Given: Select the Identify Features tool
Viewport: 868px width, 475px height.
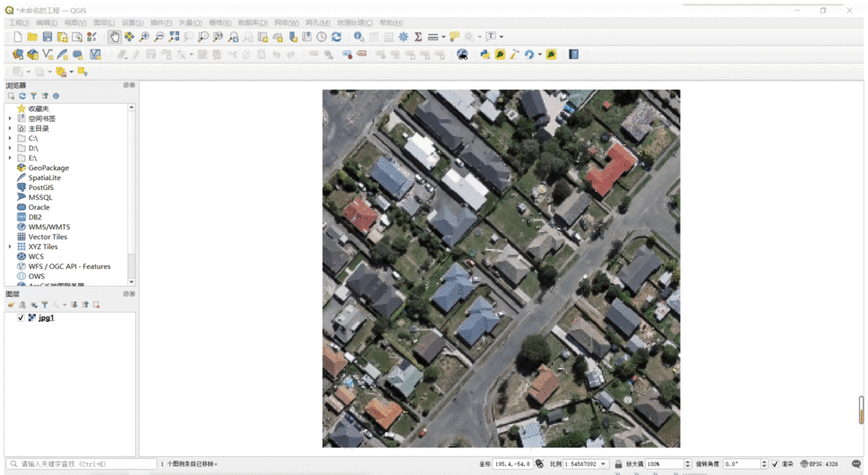Looking at the screenshot, I should point(358,37).
